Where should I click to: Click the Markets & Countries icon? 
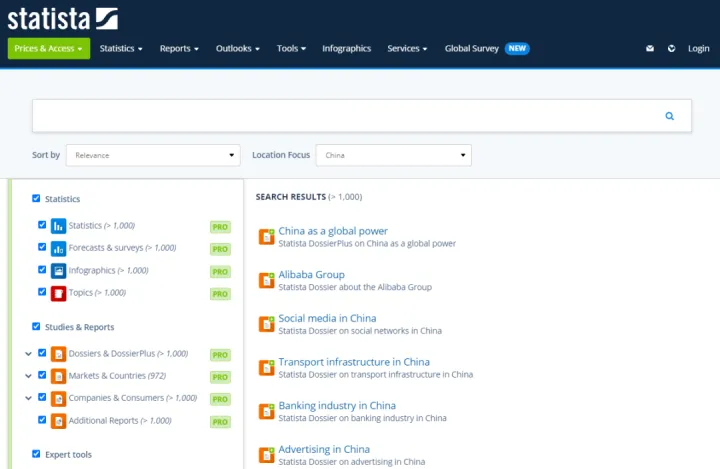pos(58,376)
